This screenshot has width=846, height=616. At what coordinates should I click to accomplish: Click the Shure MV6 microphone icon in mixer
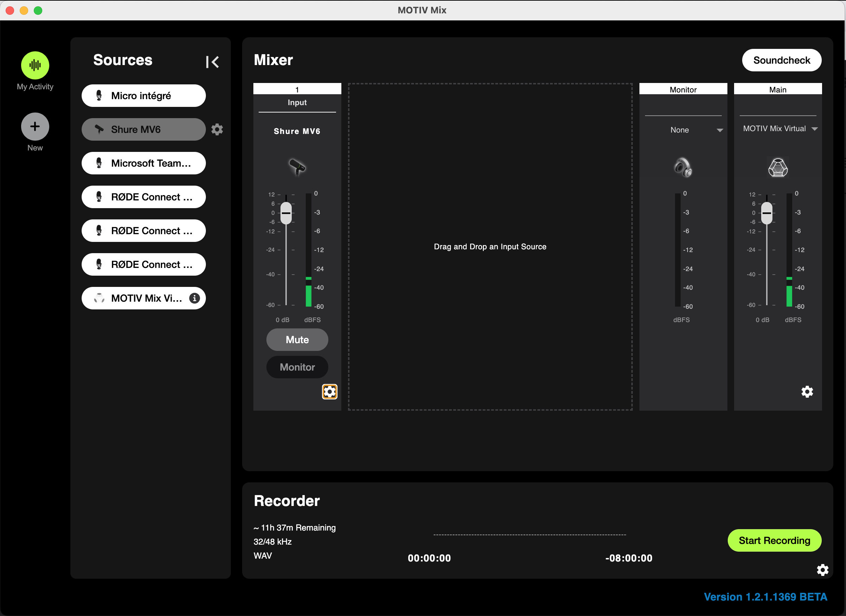coord(297,167)
